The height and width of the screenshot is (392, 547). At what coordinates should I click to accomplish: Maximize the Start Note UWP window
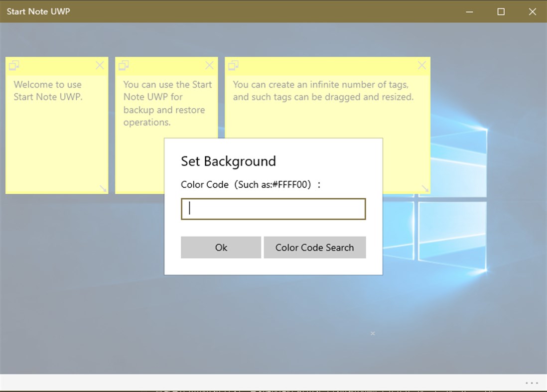501,11
